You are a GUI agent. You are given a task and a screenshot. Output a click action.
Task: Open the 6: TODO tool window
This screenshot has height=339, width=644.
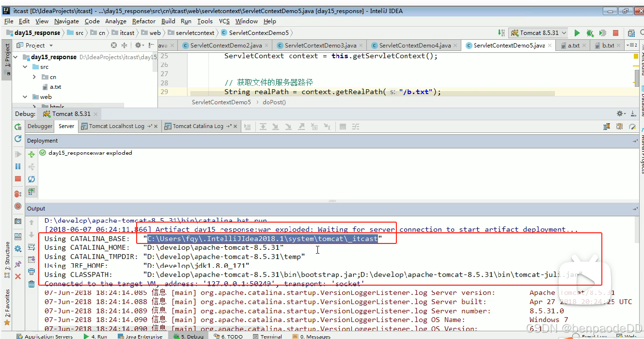[x=228, y=336]
